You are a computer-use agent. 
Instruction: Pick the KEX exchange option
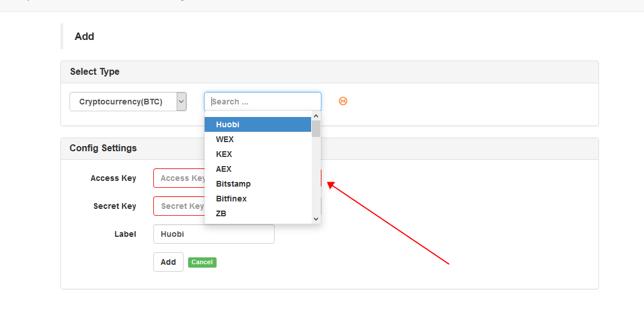[258, 154]
